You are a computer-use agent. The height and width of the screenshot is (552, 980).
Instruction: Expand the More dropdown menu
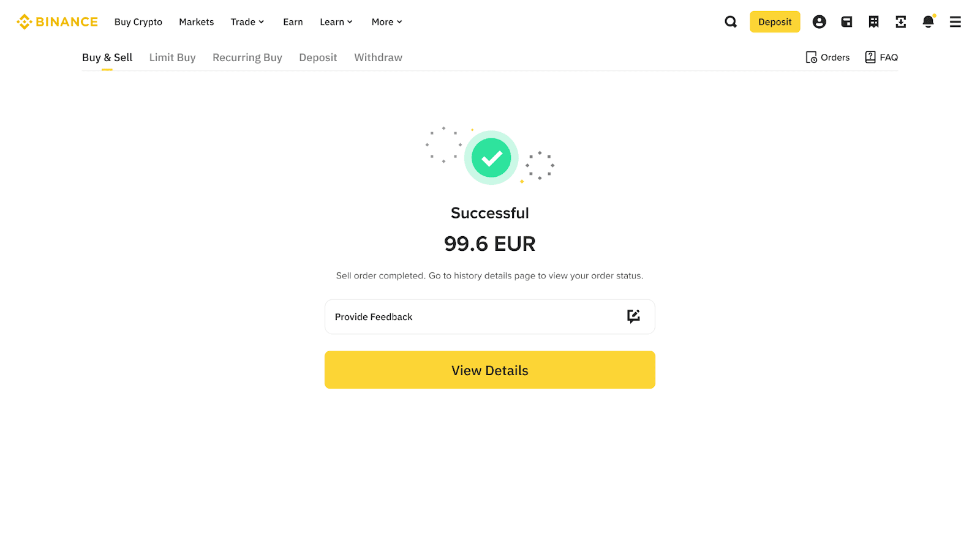point(386,22)
